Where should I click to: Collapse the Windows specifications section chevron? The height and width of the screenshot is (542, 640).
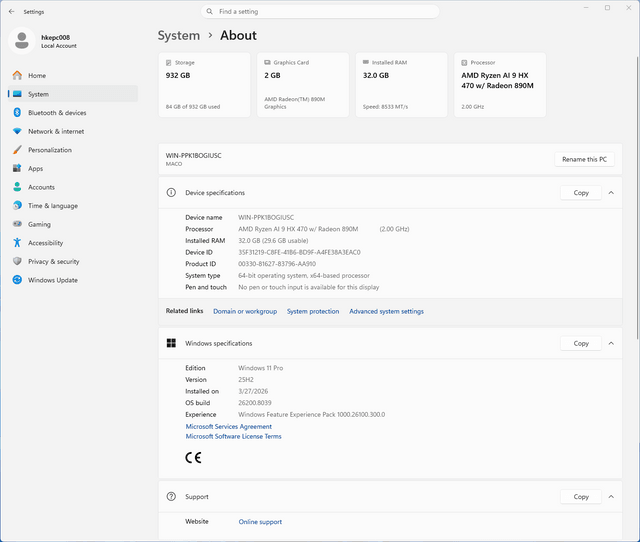611,343
